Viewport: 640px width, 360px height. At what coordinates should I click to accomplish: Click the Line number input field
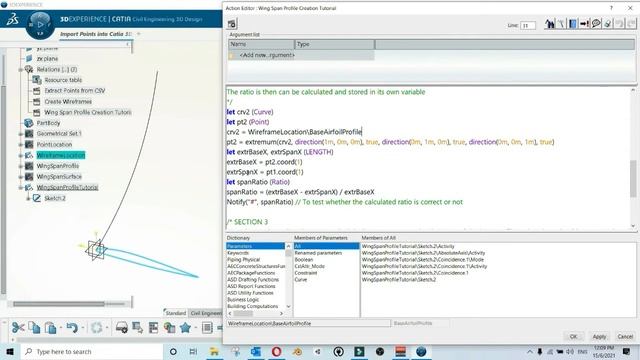tap(528, 25)
